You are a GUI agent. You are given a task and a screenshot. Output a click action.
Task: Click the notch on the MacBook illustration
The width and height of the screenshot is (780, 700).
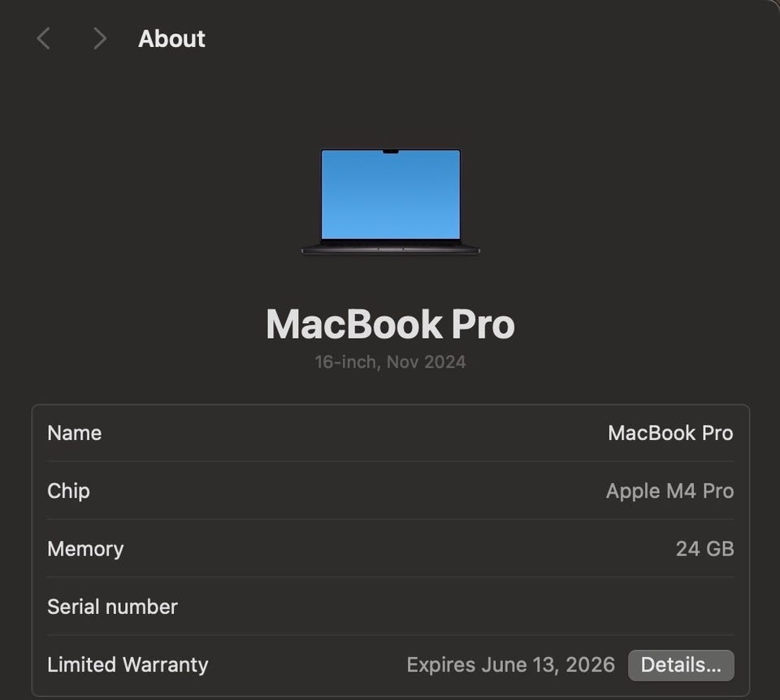[391, 152]
